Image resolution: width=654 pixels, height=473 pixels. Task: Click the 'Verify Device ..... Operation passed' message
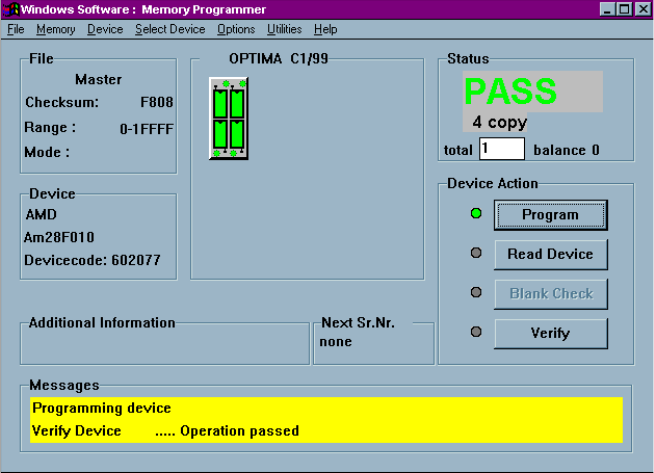(x=165, y=431)
